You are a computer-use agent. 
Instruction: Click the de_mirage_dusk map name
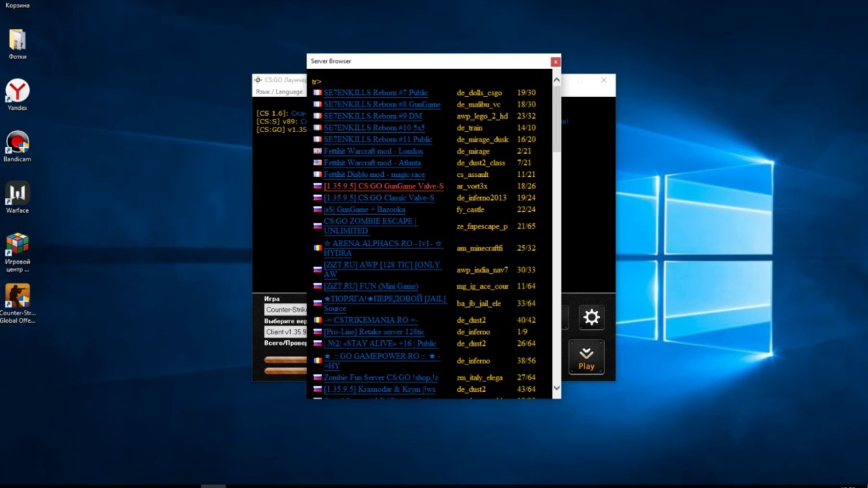(x=483, y=139)
